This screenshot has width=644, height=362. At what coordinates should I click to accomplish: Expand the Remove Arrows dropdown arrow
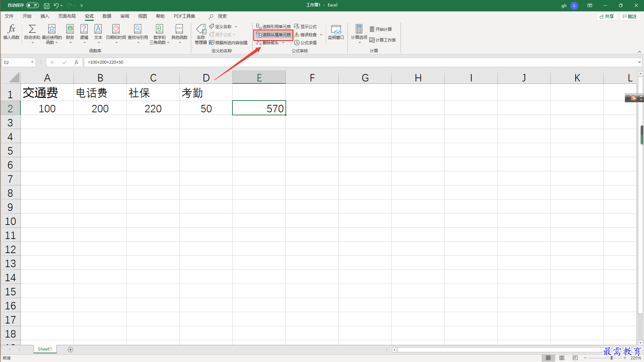283,43
